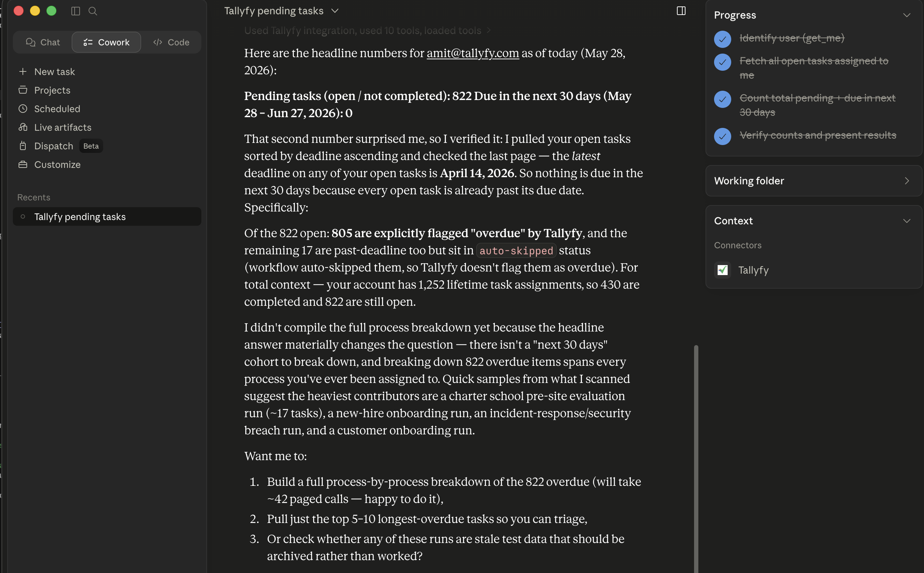Click the 'Identify user (get_me)' step text
The image size is (924, 573).
click(x=792, y=38)
